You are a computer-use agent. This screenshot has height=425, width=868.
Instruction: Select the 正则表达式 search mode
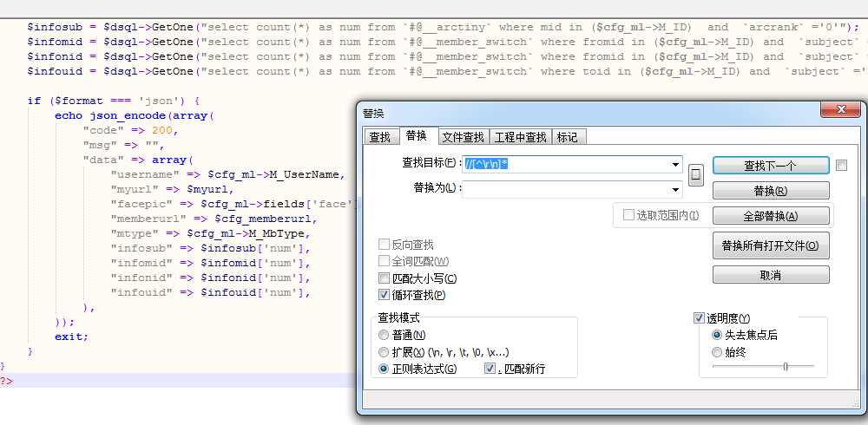pyautogui.click(x=384, y=369)
